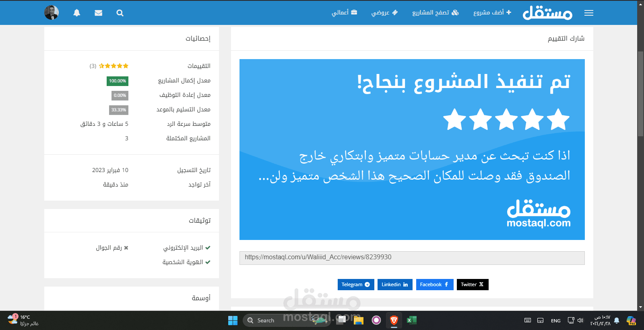The width and height of the screenshot is (644, 330).
Task: Open volume control in the system tray
Action: pos(580,320)
